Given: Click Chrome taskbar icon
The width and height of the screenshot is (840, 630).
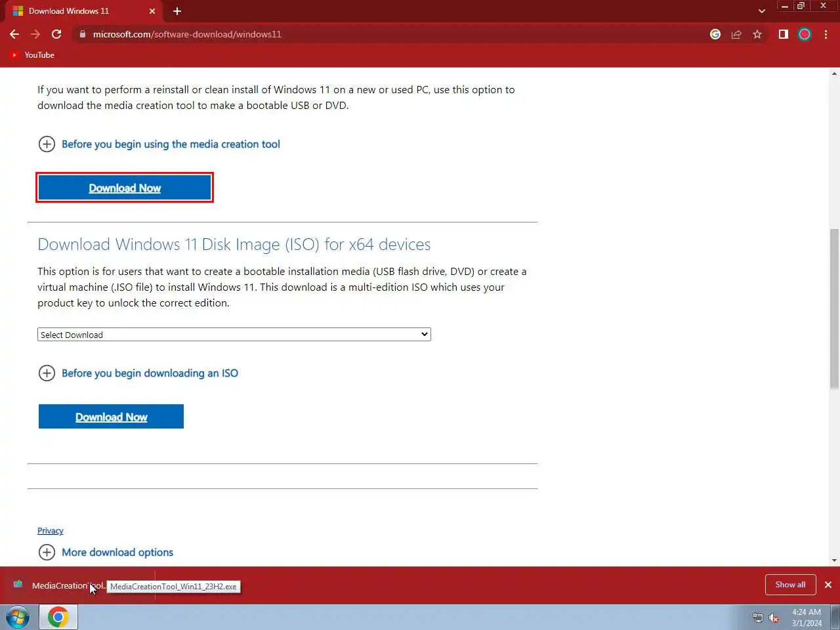Looking at the screenshot, I should (58, 618).
